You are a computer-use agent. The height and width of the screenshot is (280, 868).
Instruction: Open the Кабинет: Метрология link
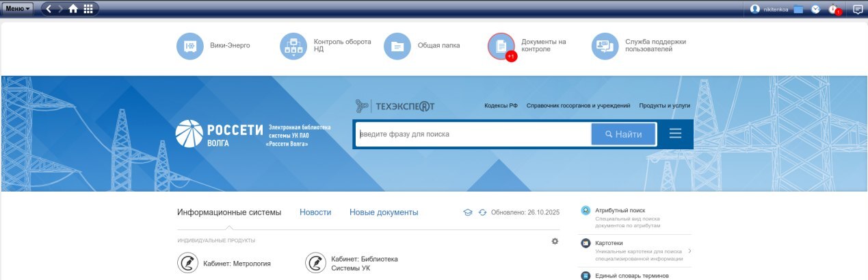pyautogui.click(x=237, y=263)
